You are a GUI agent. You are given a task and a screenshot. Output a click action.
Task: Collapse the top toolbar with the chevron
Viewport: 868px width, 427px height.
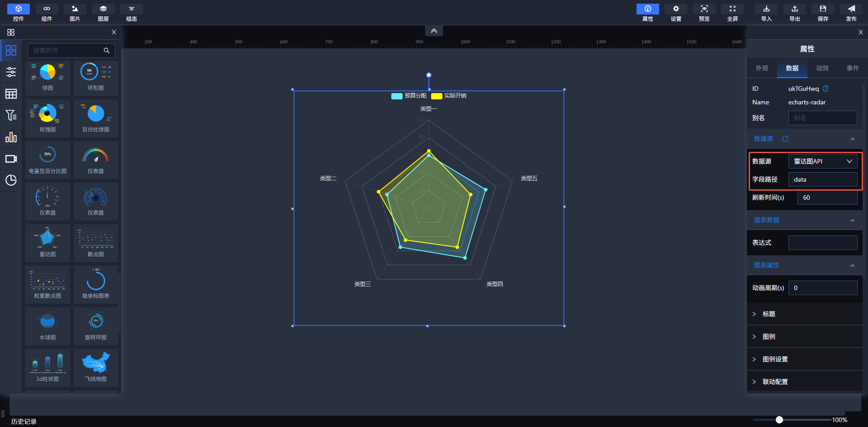click(x=434, y=31)
